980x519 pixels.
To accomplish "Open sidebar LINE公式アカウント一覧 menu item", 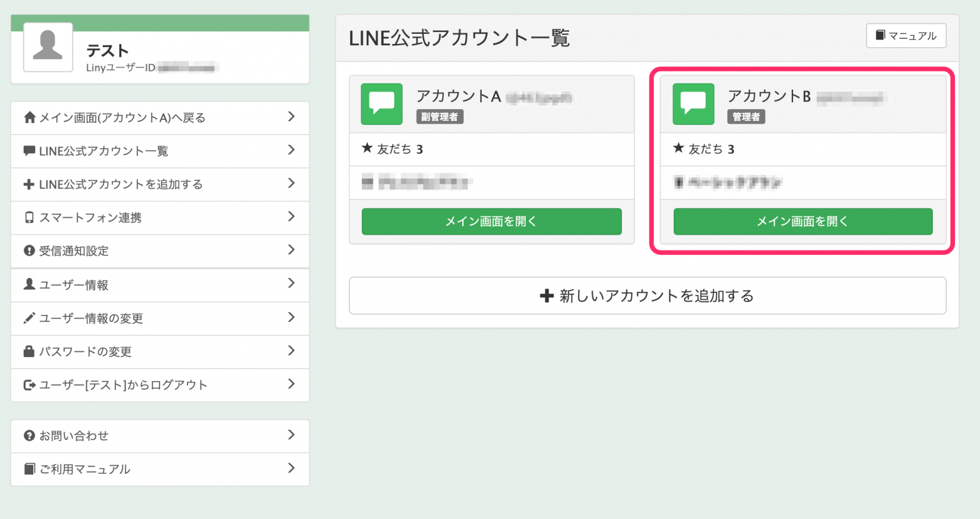I will click(160, 151).
